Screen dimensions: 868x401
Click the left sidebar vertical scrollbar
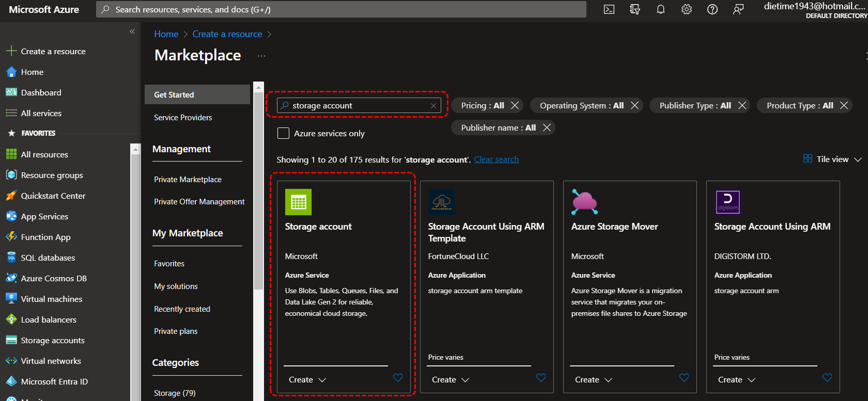pos(136,277)
